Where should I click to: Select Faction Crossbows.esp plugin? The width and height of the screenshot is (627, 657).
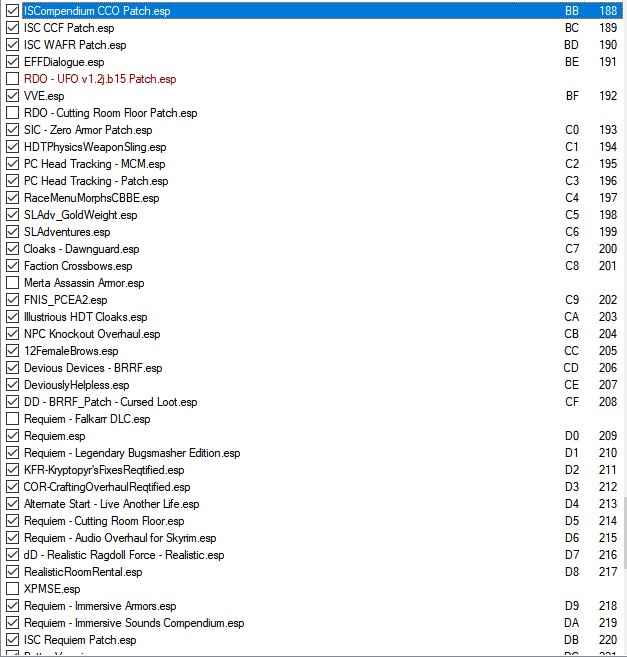[78, 266]
